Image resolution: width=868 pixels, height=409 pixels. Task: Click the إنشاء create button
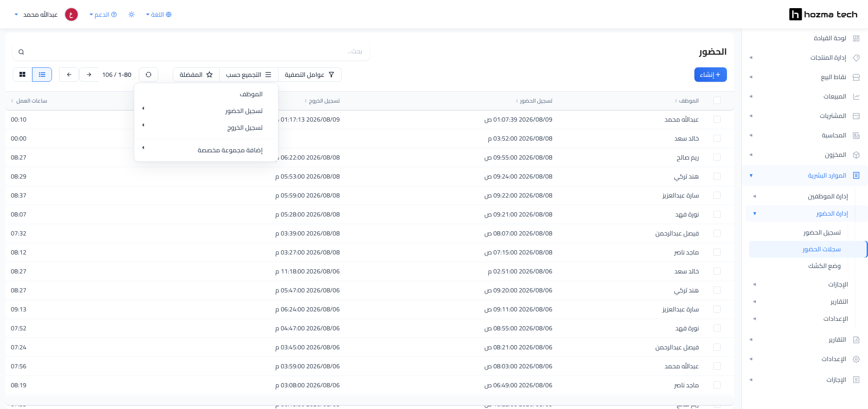click(x=710, y=75)
